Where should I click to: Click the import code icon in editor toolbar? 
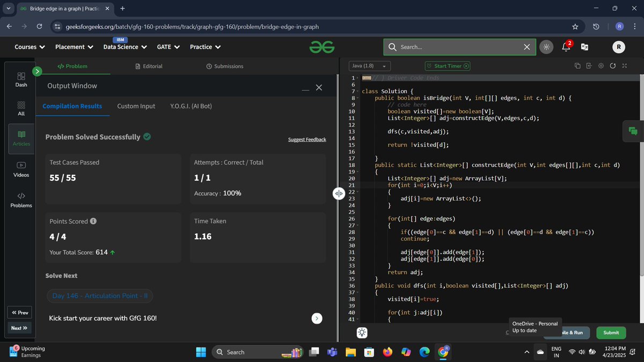click(x=589, y=66)
